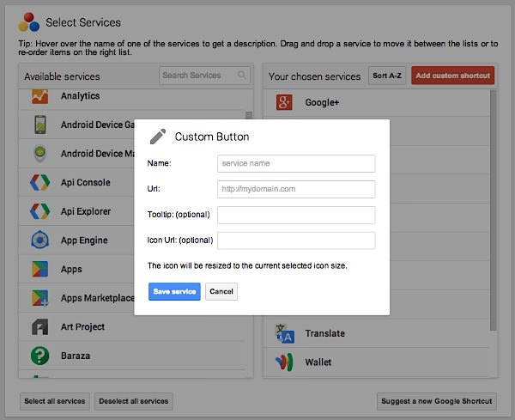Click Add custom shortcut button

[x=452, y=76]
